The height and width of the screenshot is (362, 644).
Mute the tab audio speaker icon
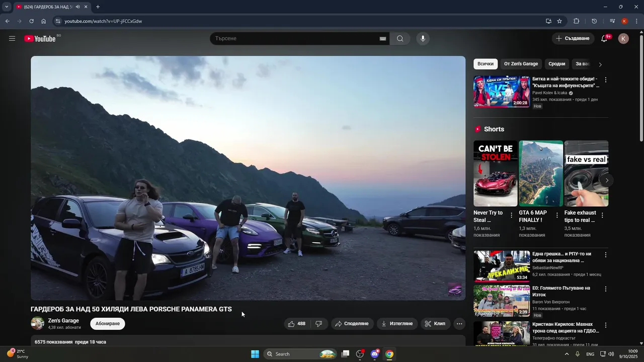point(77,7)
